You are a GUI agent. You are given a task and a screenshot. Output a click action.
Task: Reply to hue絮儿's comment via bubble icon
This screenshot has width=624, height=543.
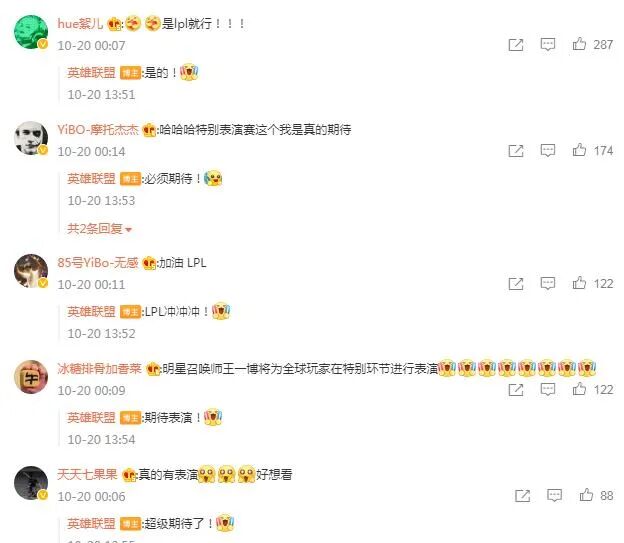point(548,44)
